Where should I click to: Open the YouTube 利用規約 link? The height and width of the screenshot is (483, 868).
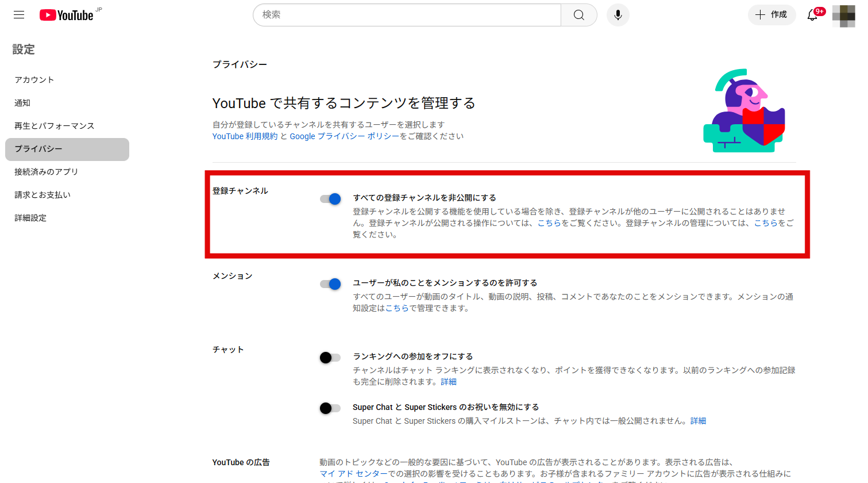[x=245, y=136]
